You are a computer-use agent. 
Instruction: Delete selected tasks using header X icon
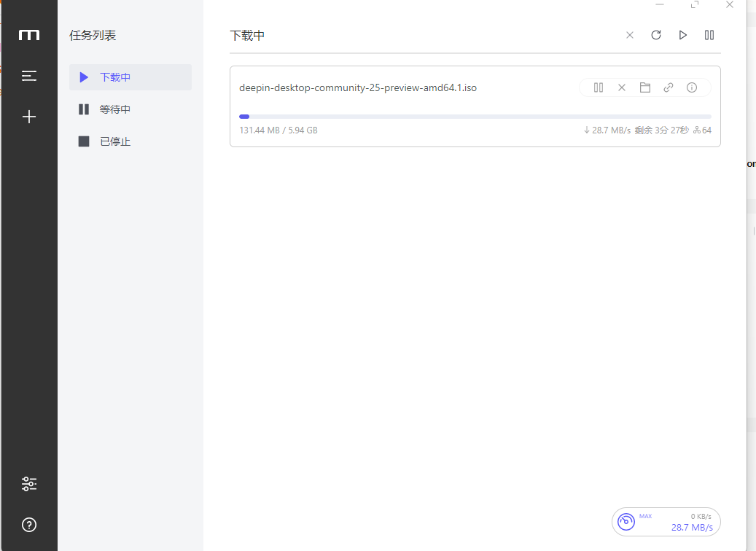pyautogui.click(x=630, y=35)
